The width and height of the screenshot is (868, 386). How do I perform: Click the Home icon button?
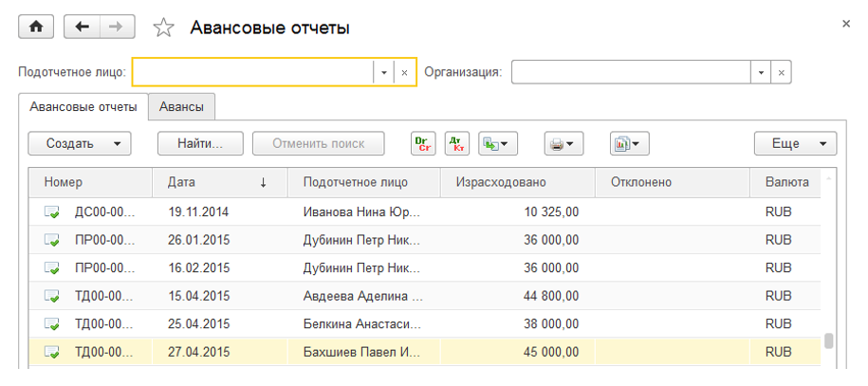37,27
